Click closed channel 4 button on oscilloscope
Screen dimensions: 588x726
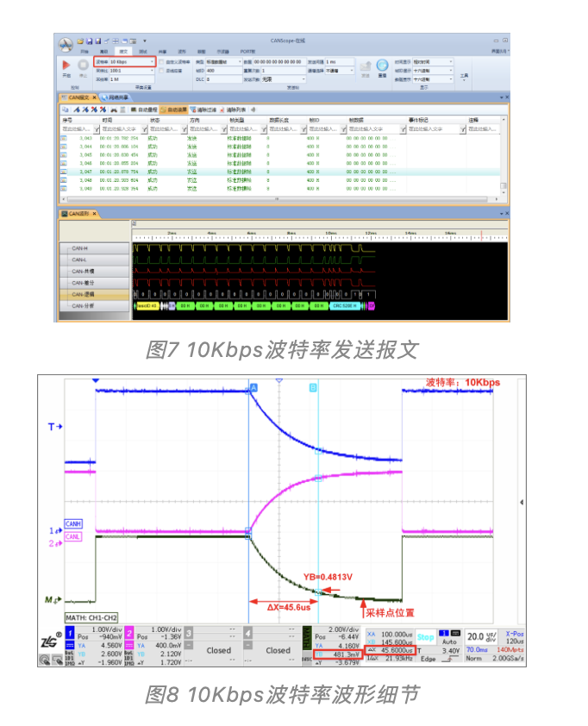tap(248, 633)
